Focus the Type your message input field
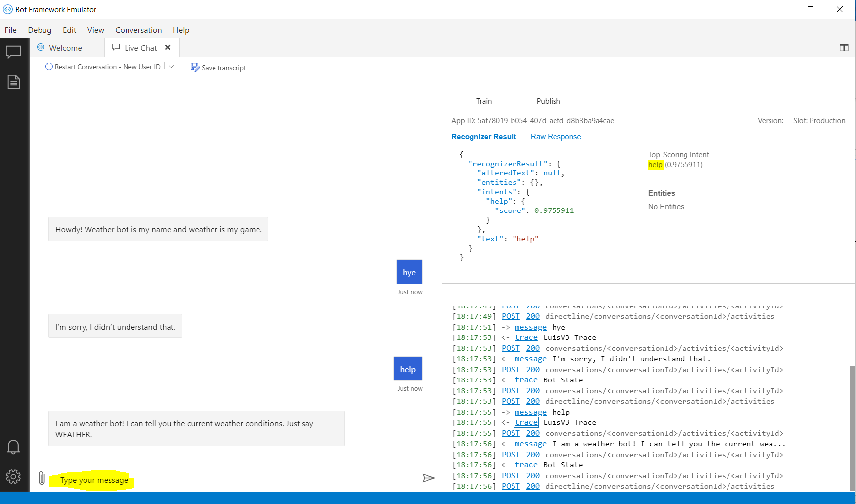 (x=93, y=480)
